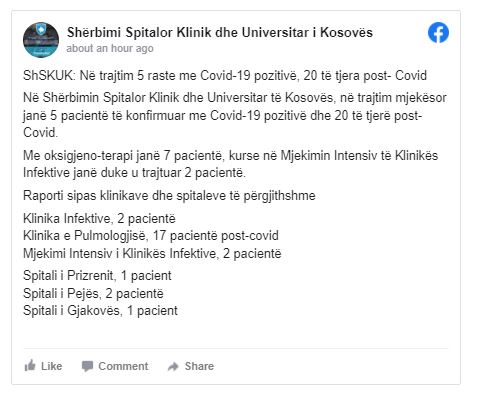Click 'Spitali i Gjakovës, 1 pacient' line
Viewport: 483px width, 393px height.
coord(100,311)
